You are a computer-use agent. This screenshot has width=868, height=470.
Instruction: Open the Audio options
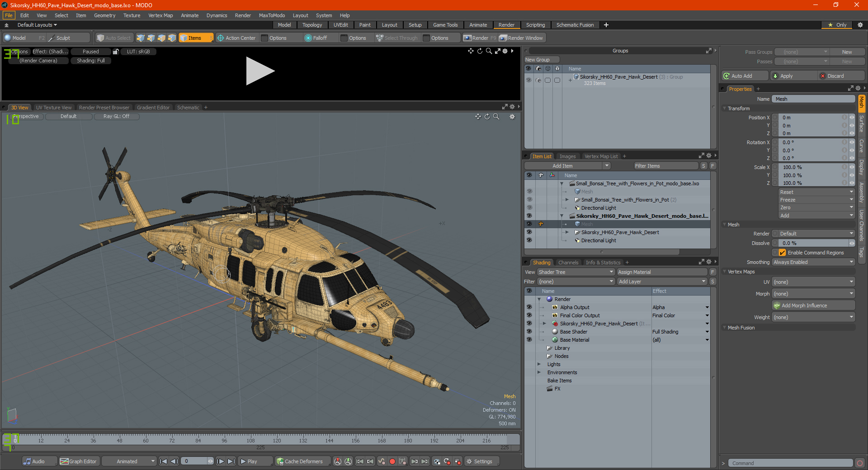point(40,461)
